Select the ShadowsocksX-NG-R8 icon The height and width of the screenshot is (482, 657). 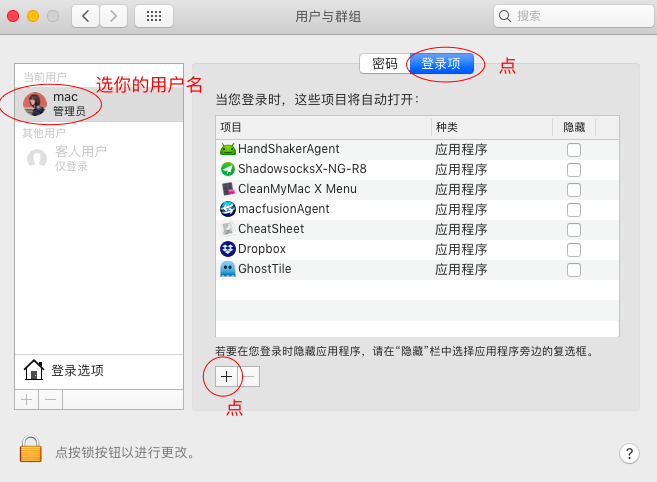coord(227,169)
